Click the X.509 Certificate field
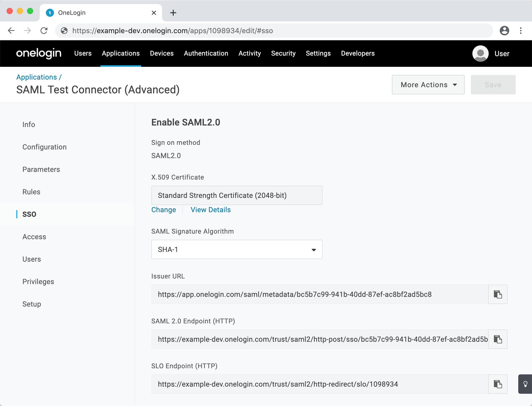 tap(237, 195)
